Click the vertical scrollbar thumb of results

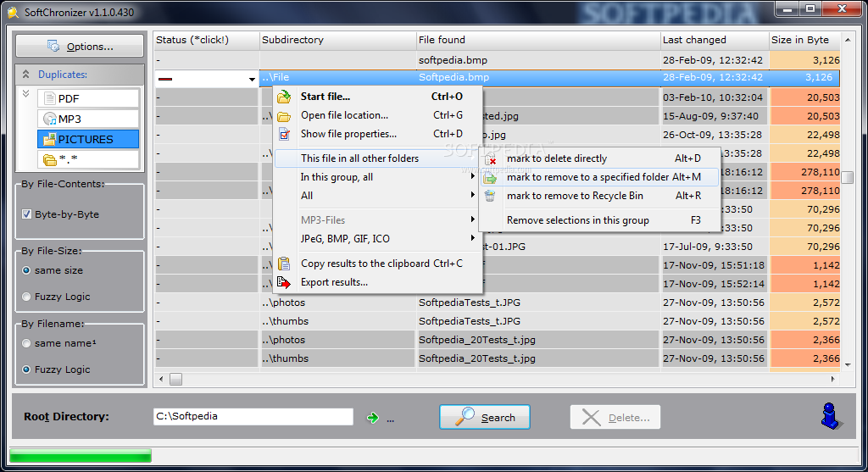(847, 178)
